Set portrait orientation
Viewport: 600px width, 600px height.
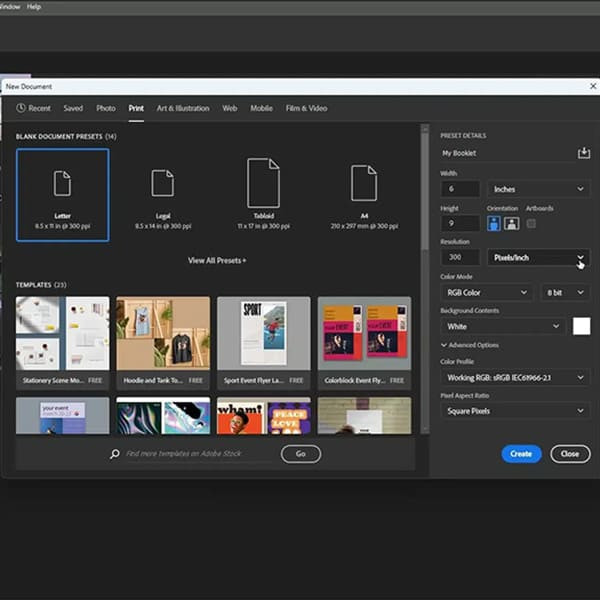click(x=495, y=223)
